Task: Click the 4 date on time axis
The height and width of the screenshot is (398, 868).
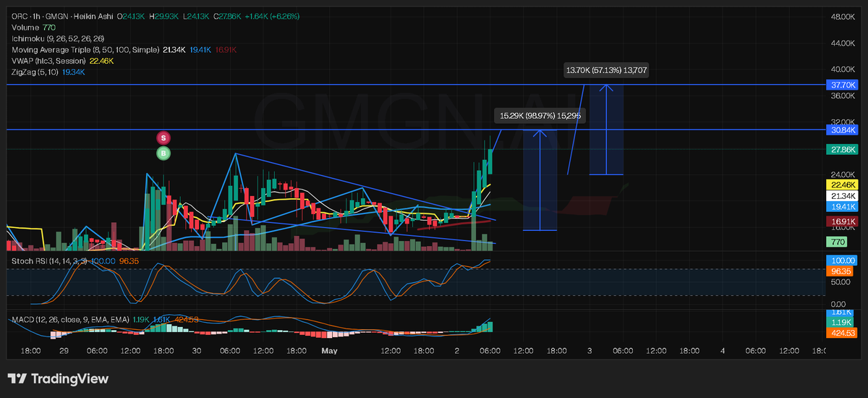Action: (x=723, y=350)
